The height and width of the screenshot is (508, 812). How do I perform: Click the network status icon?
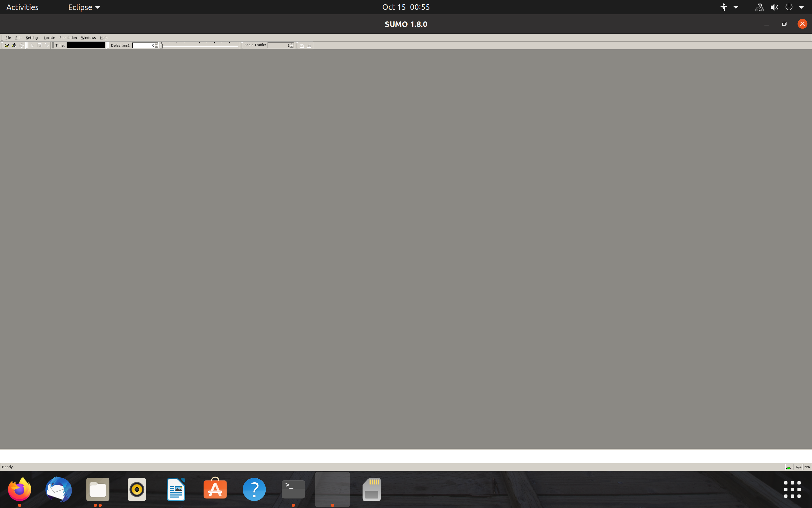tap(760, 7)
